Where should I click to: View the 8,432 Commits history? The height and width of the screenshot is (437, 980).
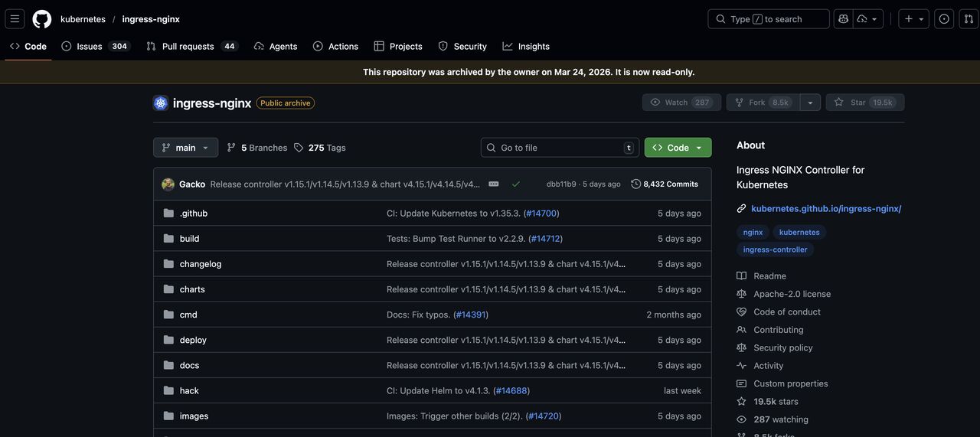pos(664,184)
